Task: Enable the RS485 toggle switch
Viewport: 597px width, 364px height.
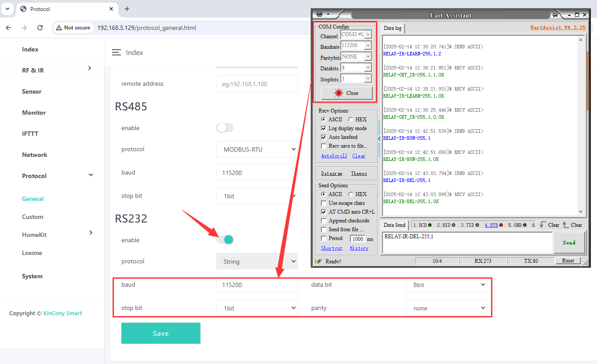Action: click(225, 128)
